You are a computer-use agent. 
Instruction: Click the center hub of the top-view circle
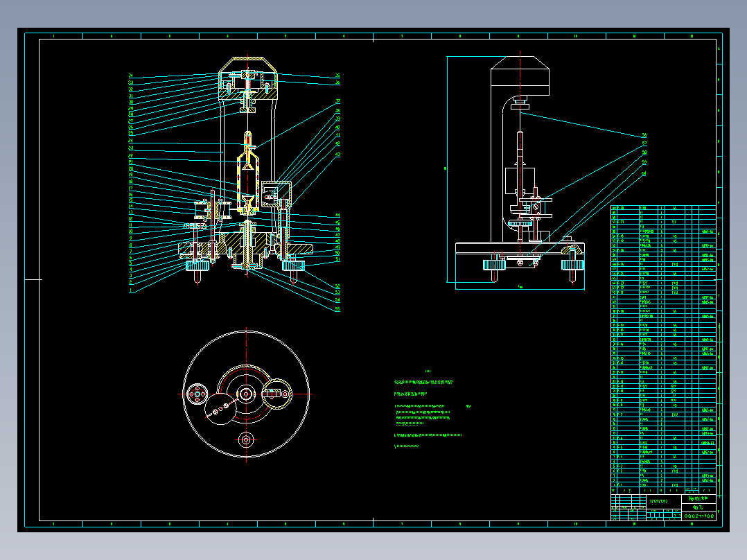pyautogui.click(x=246, y=394)
